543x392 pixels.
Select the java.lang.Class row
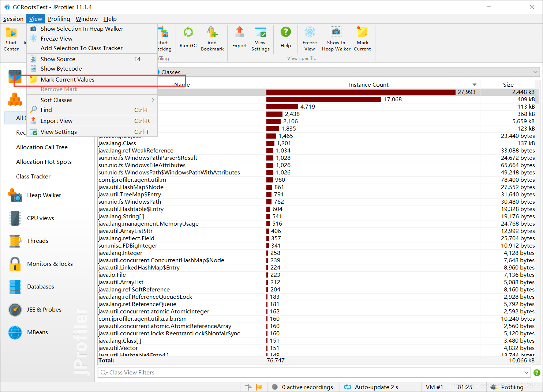[x=317, y=143]
